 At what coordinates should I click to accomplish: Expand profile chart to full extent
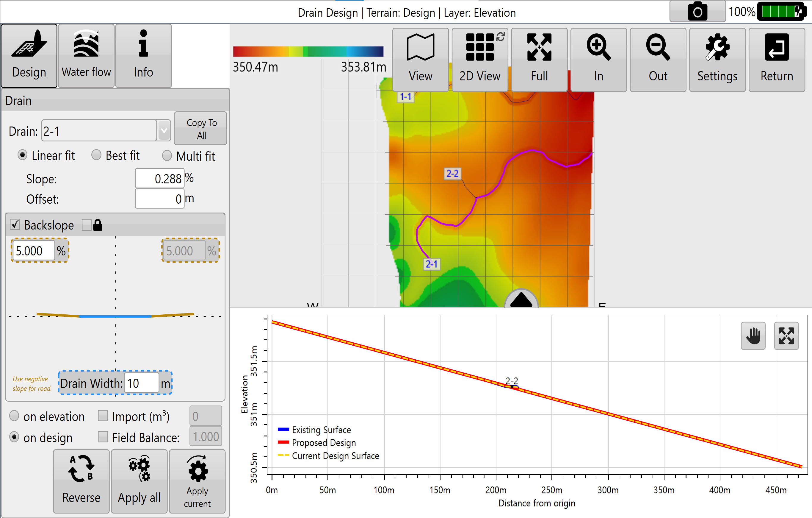tap(786, 336)
